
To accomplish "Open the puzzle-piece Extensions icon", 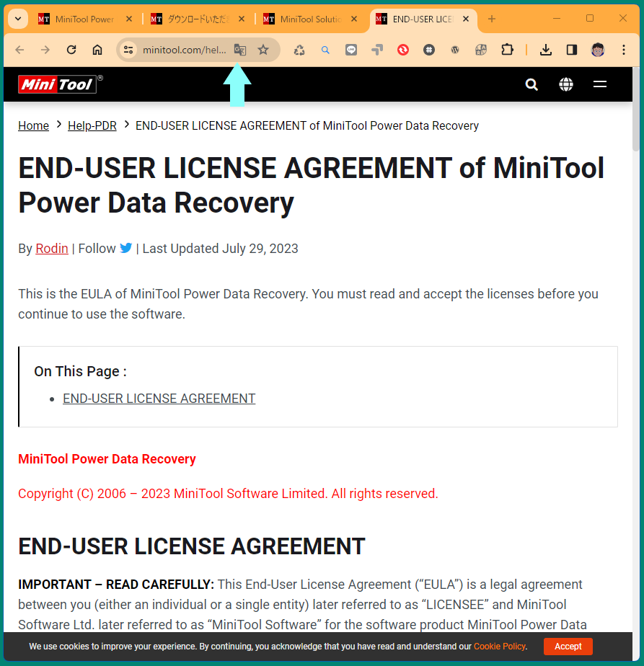I will (x=507, y=50).
